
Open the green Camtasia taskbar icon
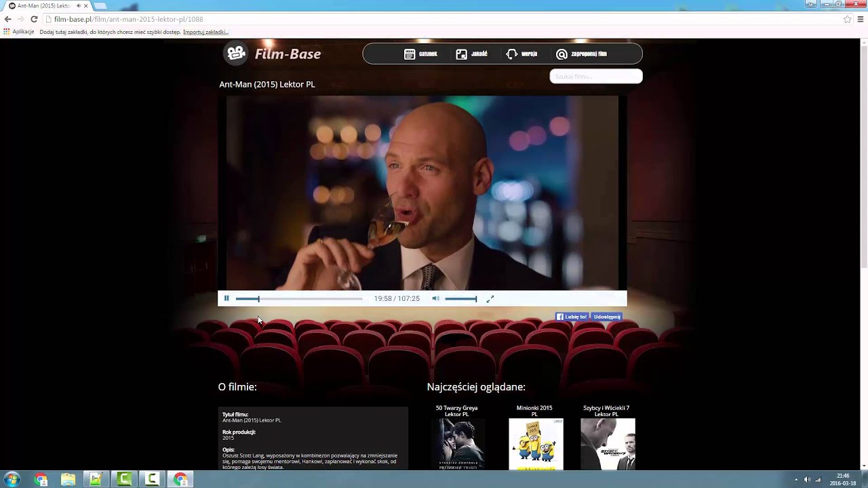click(124, 479)
